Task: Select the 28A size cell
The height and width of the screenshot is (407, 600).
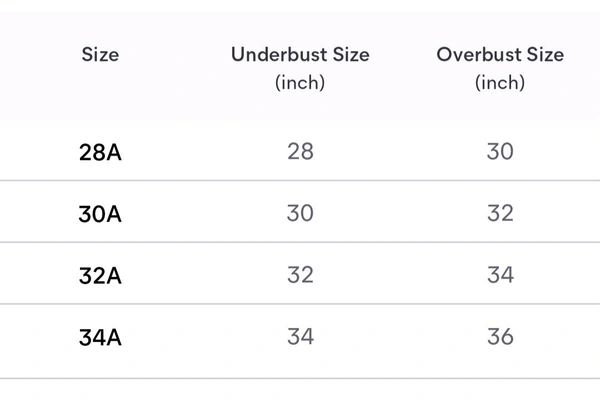Action: tap(100, 152)
